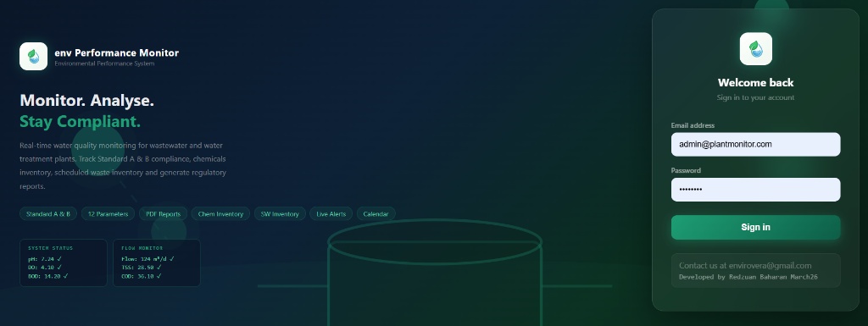Select the SW Inventory feature tag
This screenshot has width=868, height=326.
pyautogui.click(x=280, y=214)
